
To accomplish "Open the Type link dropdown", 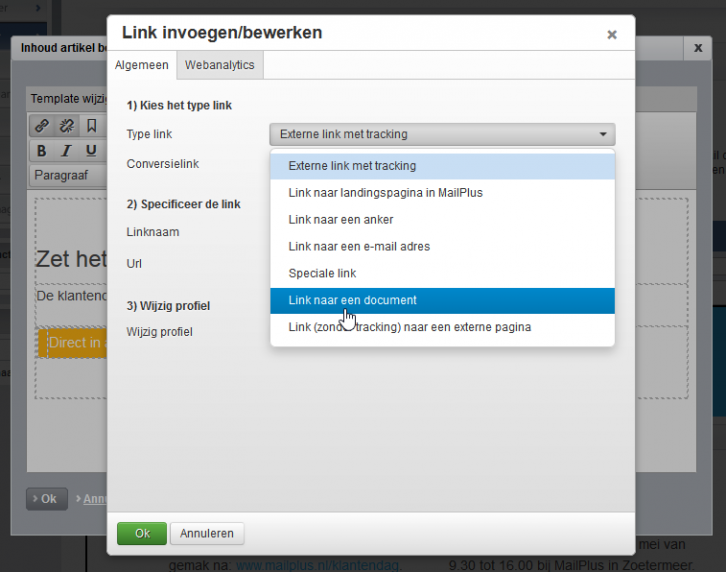I will tap(442, 134).
